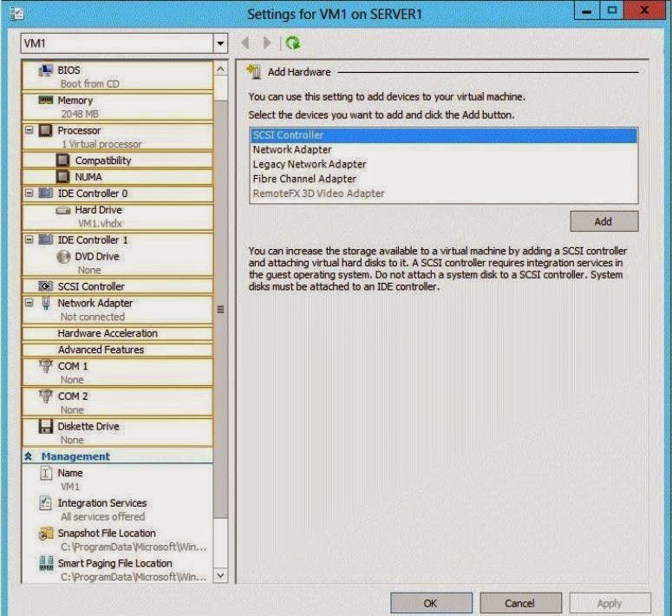
Task: Click the Network Adapter icon in tree
Action: coord(45,303)
